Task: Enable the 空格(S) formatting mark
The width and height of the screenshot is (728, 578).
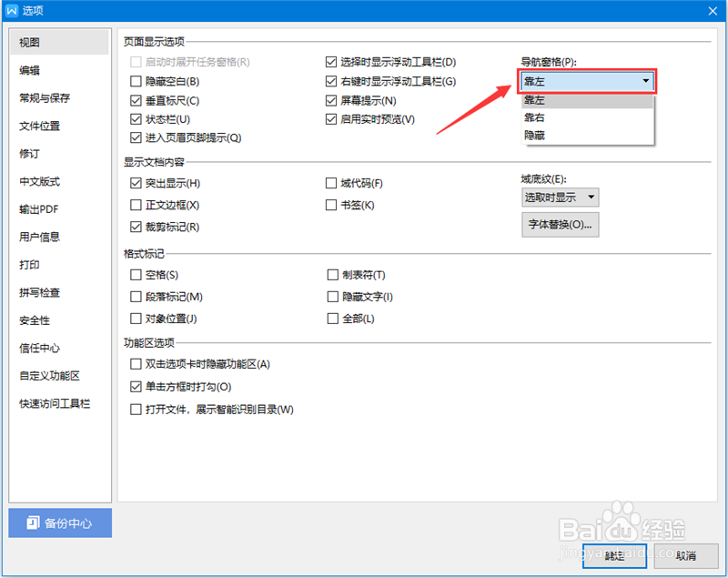Action: tap(136, 274)
